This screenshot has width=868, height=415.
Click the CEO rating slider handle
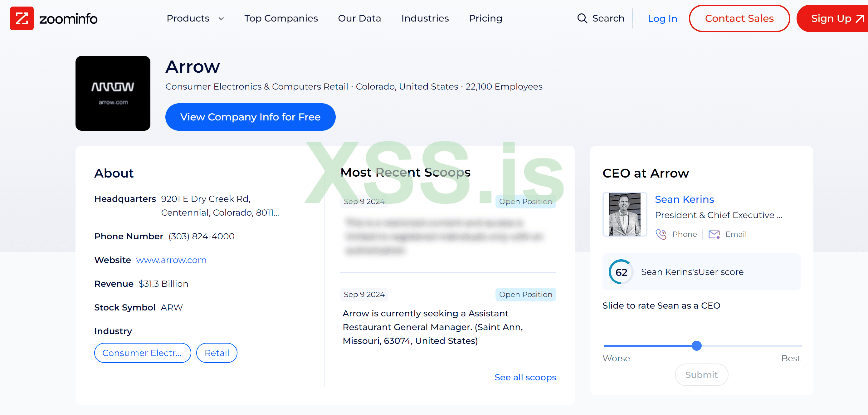pos(696,346)
